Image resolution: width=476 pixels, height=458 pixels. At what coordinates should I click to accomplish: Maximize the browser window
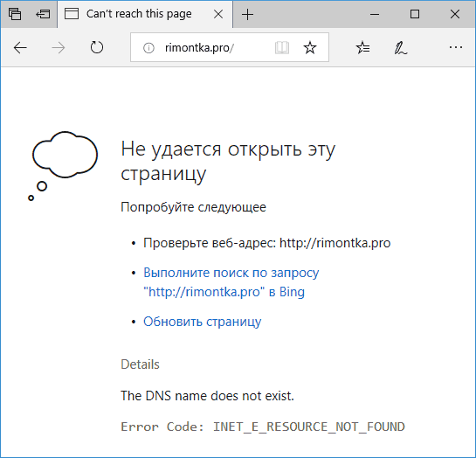coord(415,14)
